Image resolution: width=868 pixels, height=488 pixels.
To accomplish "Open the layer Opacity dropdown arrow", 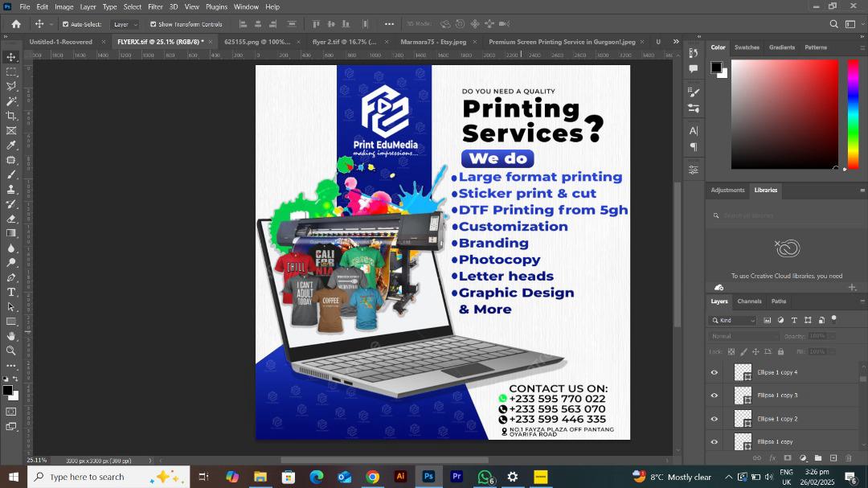I will [832, 336].
